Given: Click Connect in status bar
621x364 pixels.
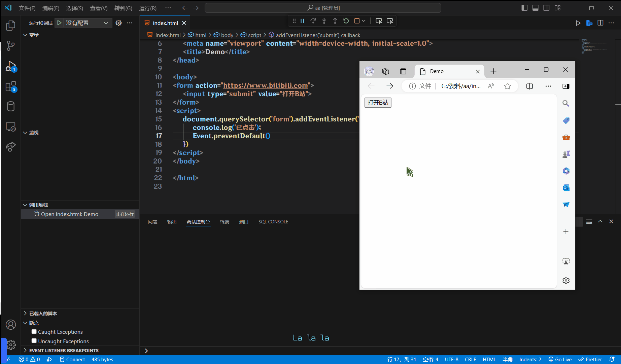Looking at the screenshot, I should tap(72, 360).
